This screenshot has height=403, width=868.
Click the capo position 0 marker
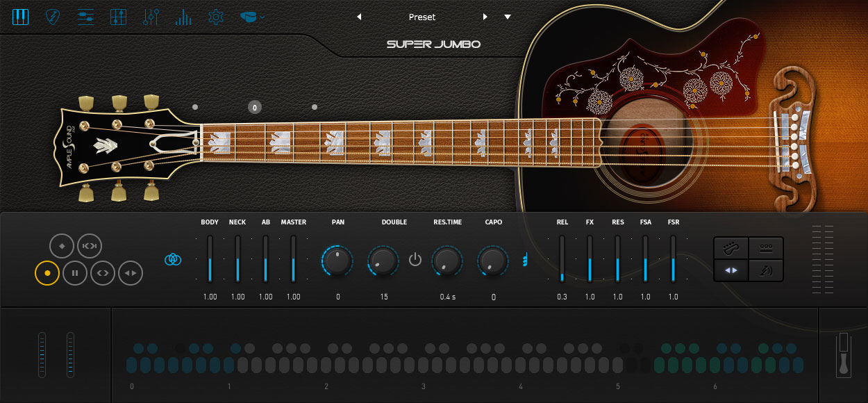(255, 108)
